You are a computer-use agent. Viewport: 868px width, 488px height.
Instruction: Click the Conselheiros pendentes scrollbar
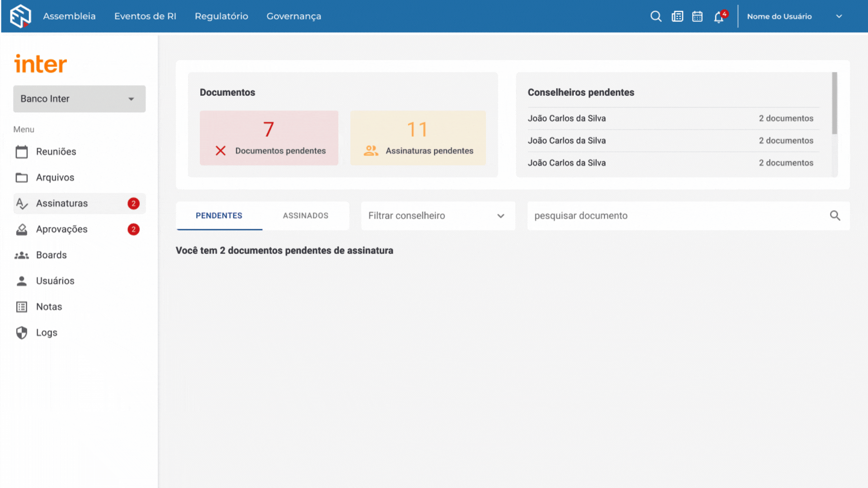pyautogui.click(x=835, y=103)
